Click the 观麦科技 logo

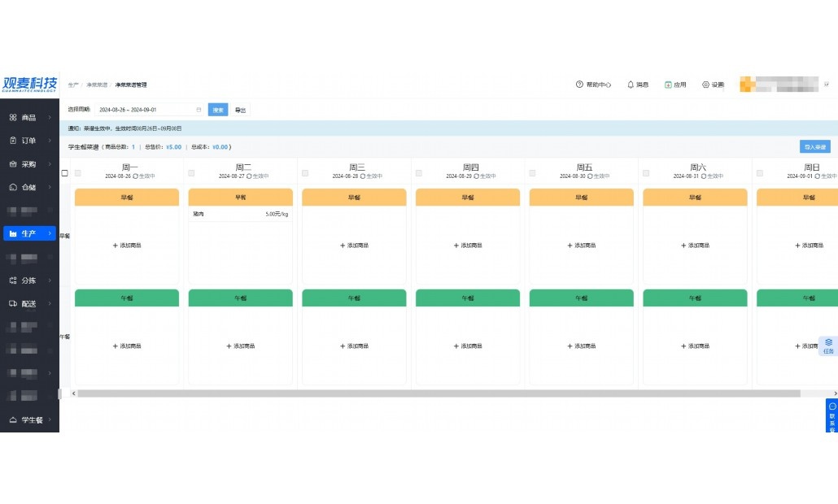(29, 85)
